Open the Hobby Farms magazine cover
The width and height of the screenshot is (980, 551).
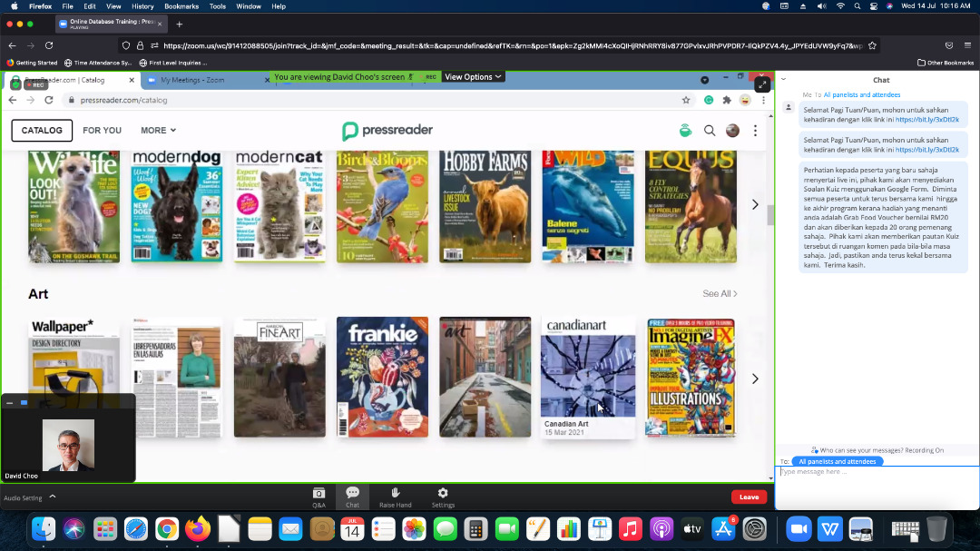point(485,206)
